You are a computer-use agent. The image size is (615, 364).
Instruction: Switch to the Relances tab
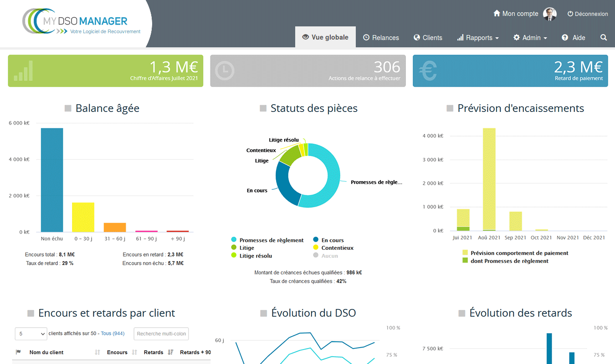(381, 38)
